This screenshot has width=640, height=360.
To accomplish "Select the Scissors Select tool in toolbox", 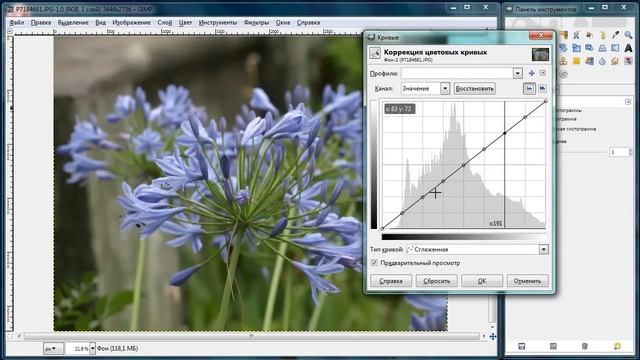I will tap(576, 36).
